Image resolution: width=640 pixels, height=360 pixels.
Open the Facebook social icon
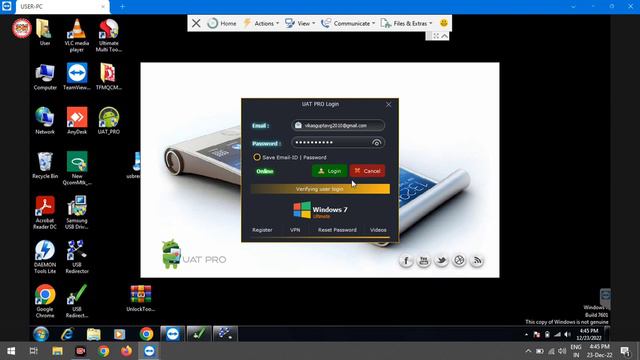point(406,260)
